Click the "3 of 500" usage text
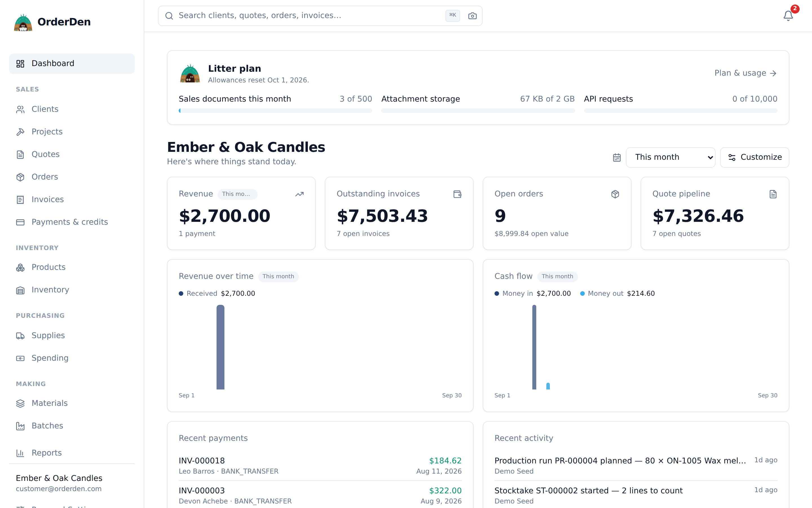The image size is (812, 508). point(356,99)
